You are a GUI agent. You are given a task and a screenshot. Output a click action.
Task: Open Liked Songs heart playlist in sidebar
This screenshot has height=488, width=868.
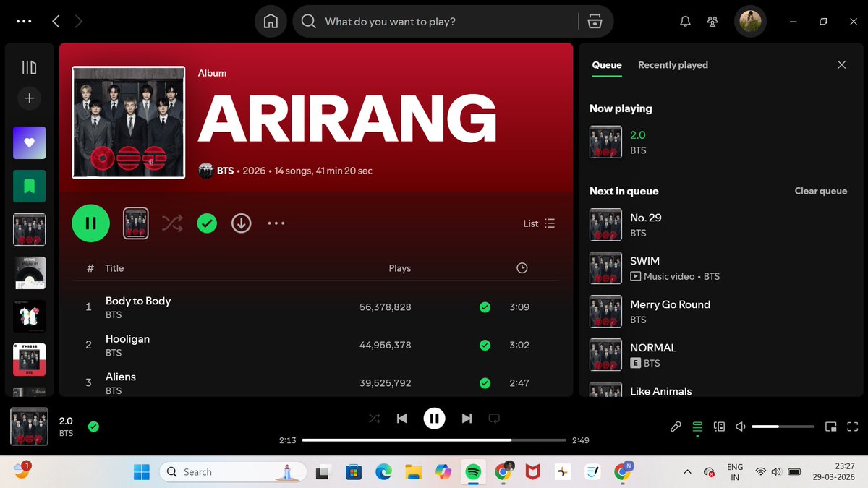[x=29, y=142]
